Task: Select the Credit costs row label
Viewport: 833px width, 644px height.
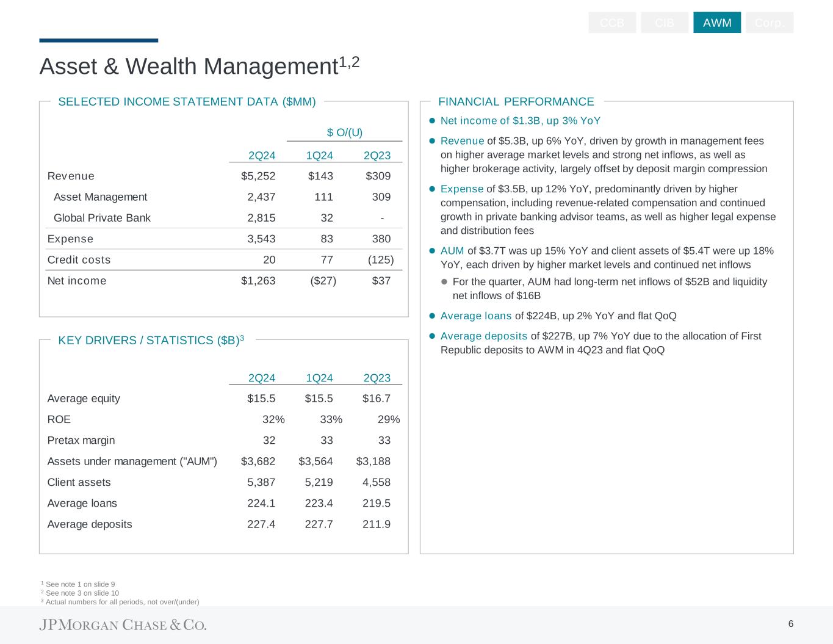Action: pyautogui.click(x=79, y=259)
